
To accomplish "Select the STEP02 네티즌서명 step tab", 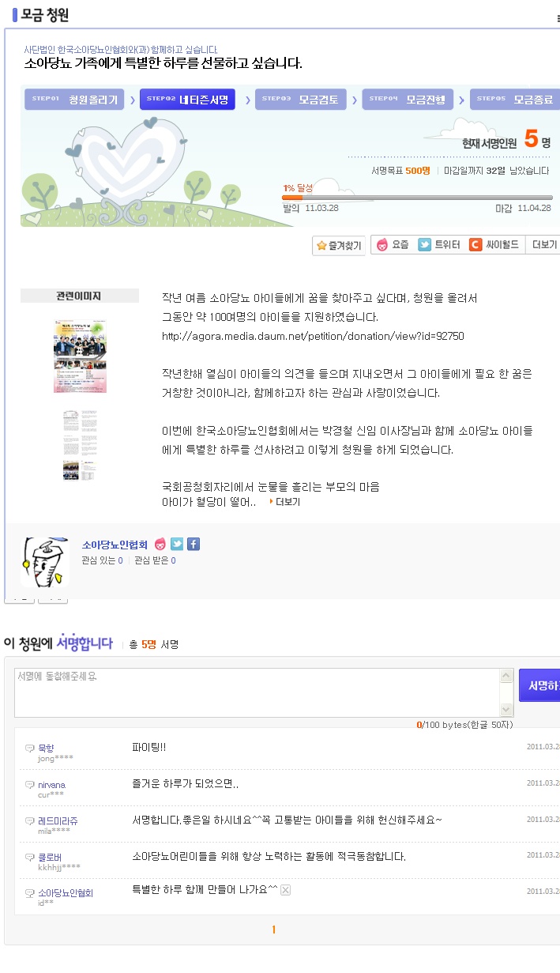I will point(188,100).
